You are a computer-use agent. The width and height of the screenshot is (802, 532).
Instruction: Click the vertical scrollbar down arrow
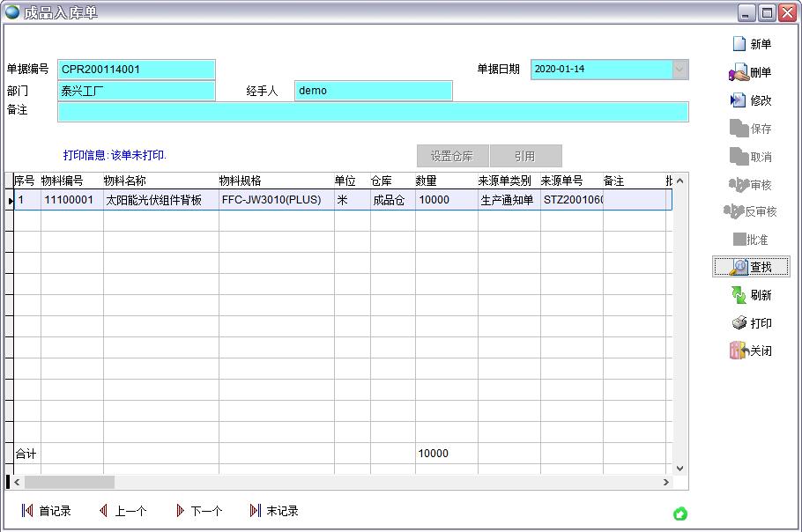pos(679,468)
